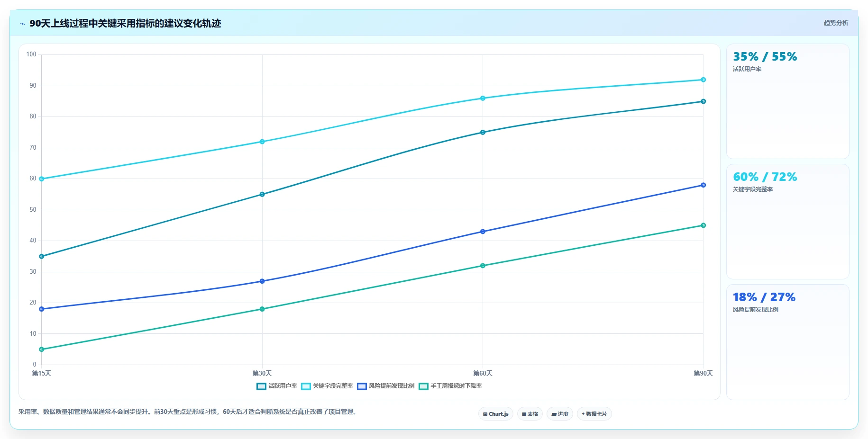Click the 关键字段完整率 label in the second card
The height and width of the screenshot is (439, 868).
(x=753, y=189)
